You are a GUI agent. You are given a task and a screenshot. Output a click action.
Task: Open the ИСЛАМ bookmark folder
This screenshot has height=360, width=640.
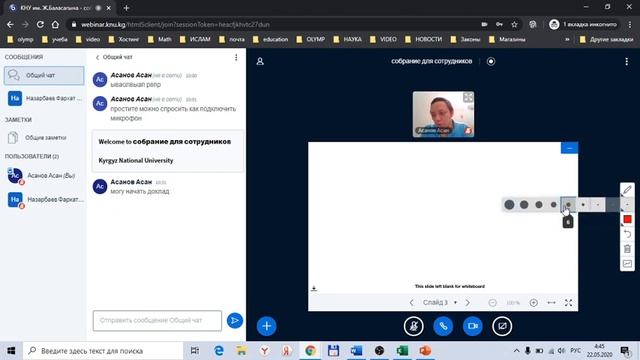195,40
